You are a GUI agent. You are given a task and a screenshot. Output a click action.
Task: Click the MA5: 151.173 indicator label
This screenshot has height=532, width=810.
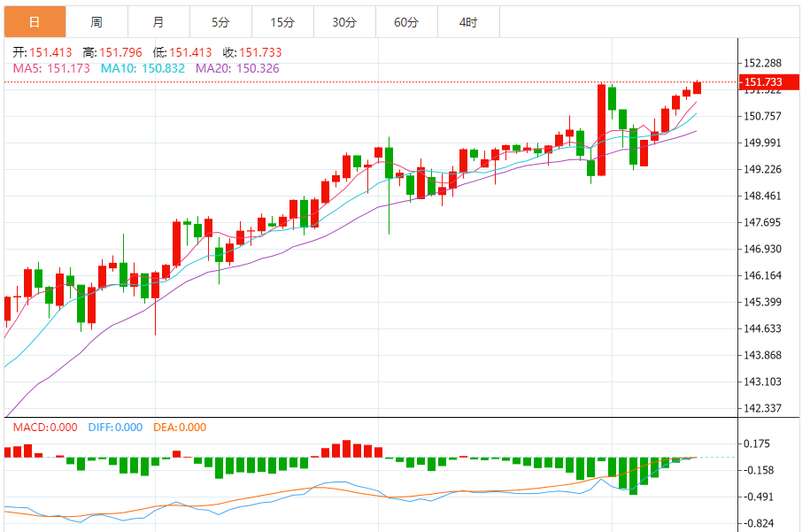coord(51,68)
